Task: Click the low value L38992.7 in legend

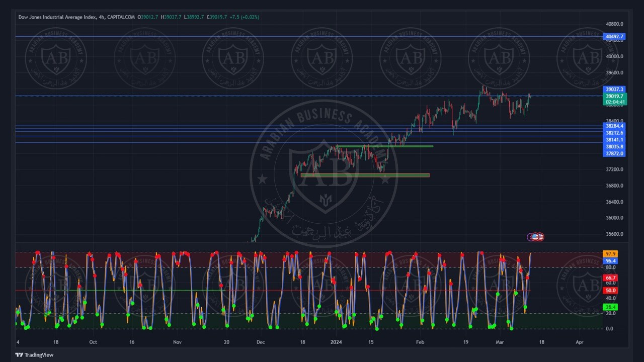Action: point(194,17)
